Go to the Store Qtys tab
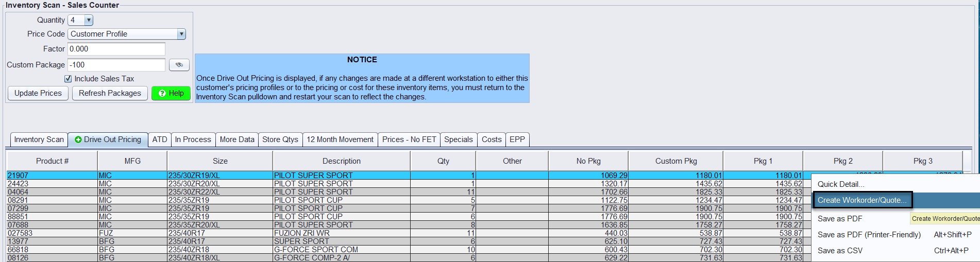The width and height of the screenshot is (980, 262). pos(280,139)
